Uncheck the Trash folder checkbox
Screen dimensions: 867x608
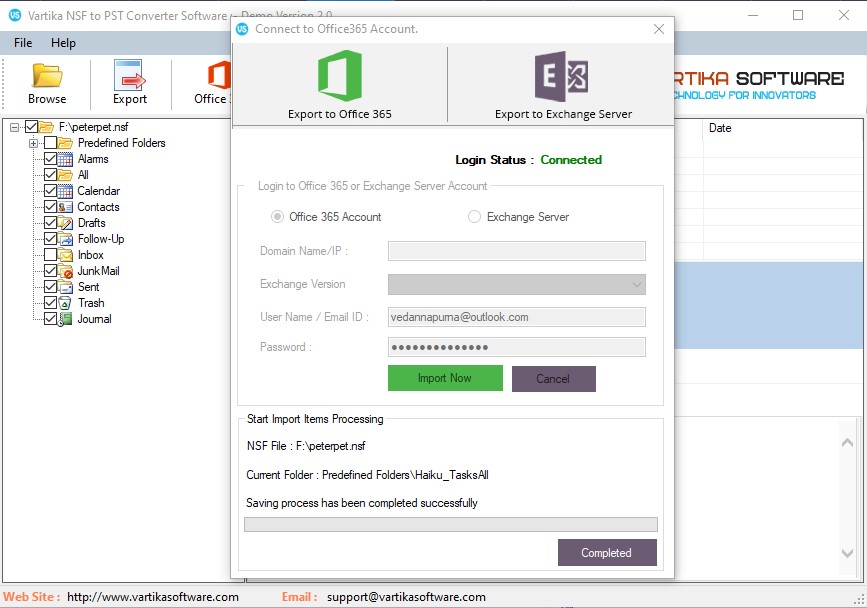tap(50, 303)
